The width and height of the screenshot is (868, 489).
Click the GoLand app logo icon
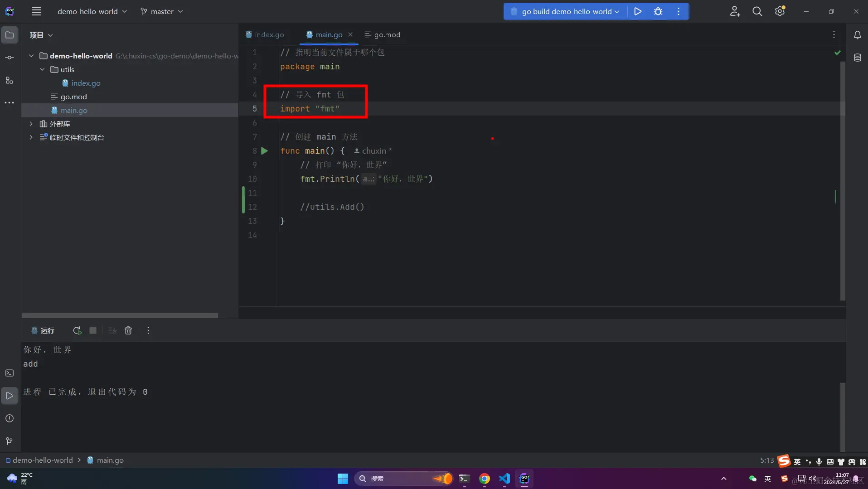[x=10, y=11]
